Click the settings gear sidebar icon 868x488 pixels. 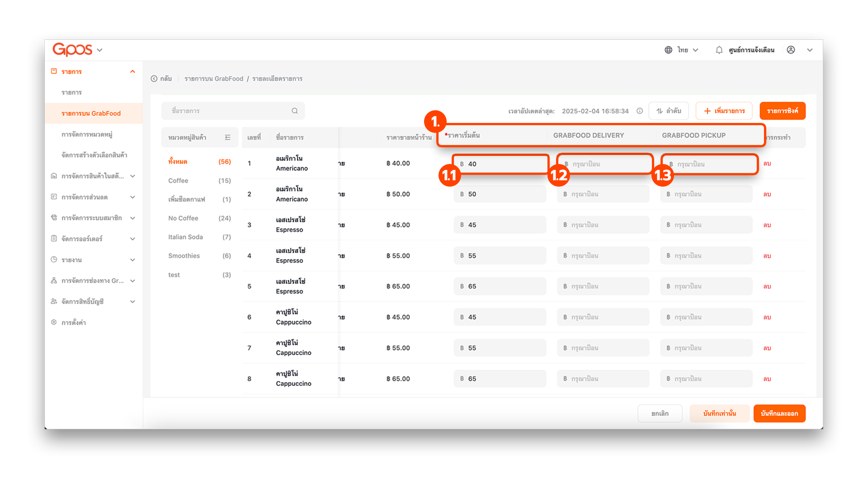pyautogui.click(x=54, y=323)
